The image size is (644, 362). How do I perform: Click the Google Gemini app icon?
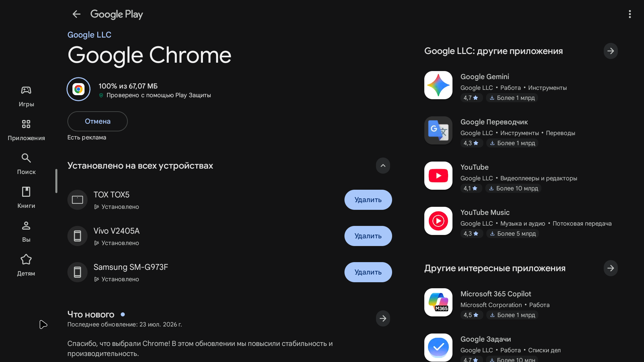point(438,85)
